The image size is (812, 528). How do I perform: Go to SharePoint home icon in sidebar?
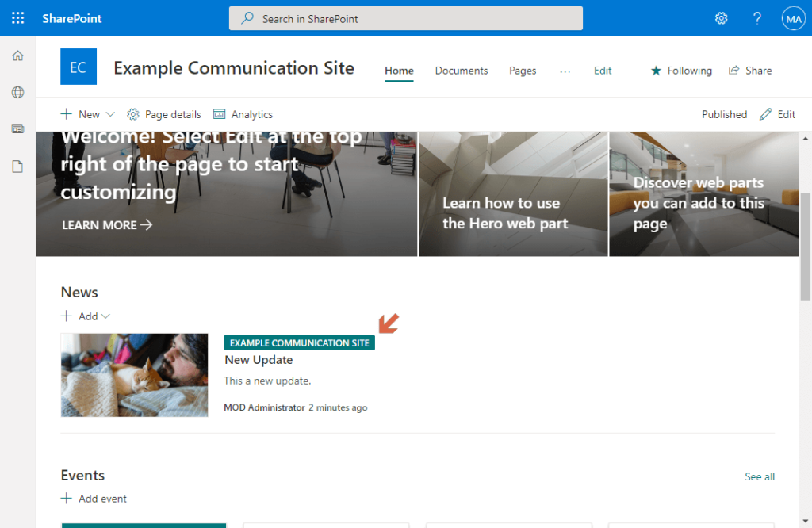pyautogui.click(x=17, y=55)
